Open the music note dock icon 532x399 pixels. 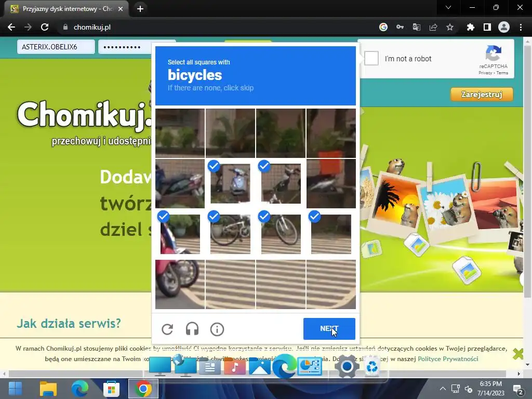click(235, 366)
